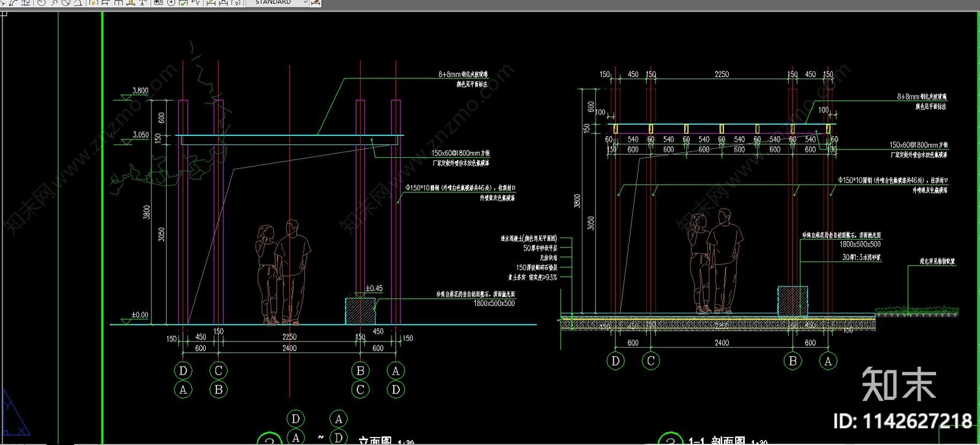Select top-row grid bubble D under elevation view

coord(183,370)
